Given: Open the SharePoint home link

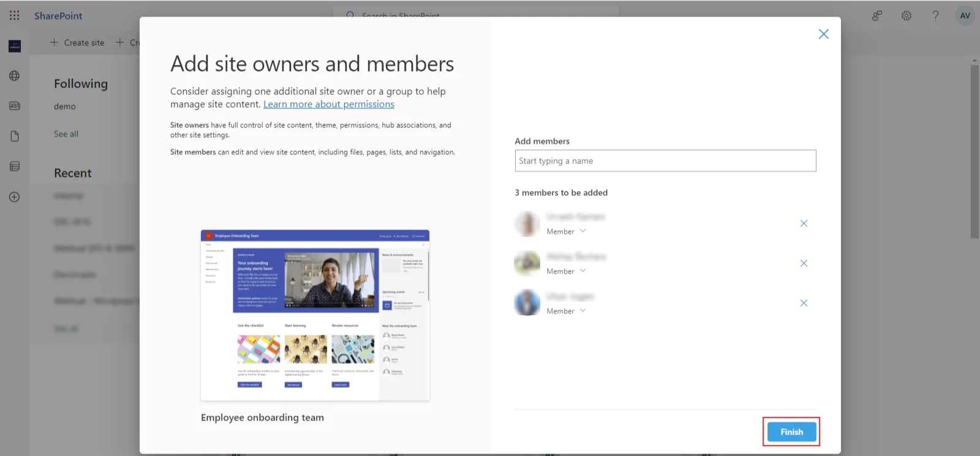Looking at the screenshot, I should click(x=58, y=16).
